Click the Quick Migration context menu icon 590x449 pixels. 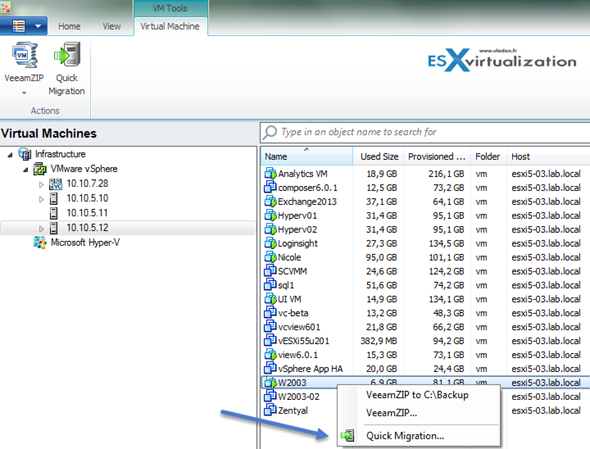[x=348, y=436]
